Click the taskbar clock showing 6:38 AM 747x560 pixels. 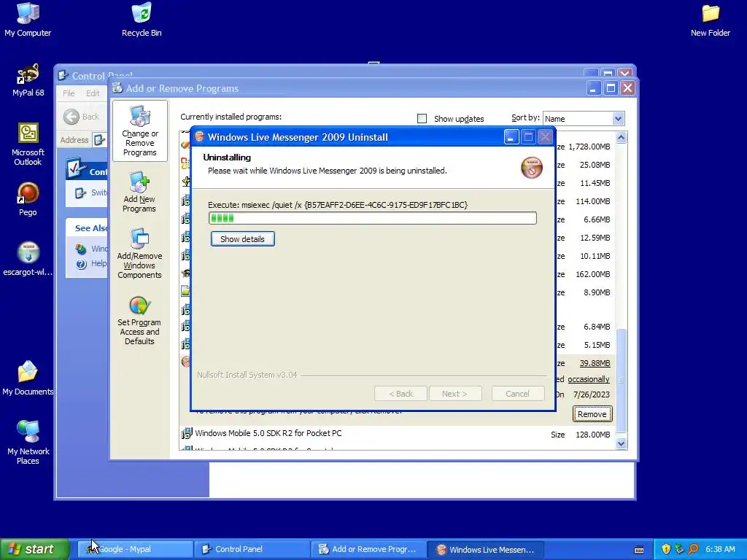720,549
